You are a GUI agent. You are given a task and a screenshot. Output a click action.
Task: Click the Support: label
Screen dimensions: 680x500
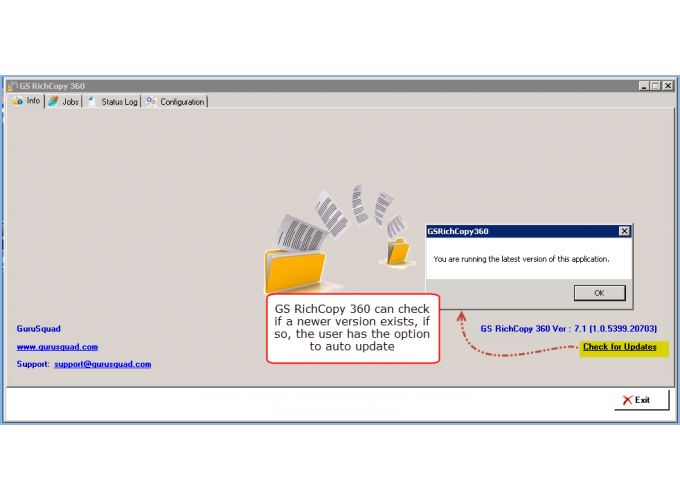[x=33, y=364]
